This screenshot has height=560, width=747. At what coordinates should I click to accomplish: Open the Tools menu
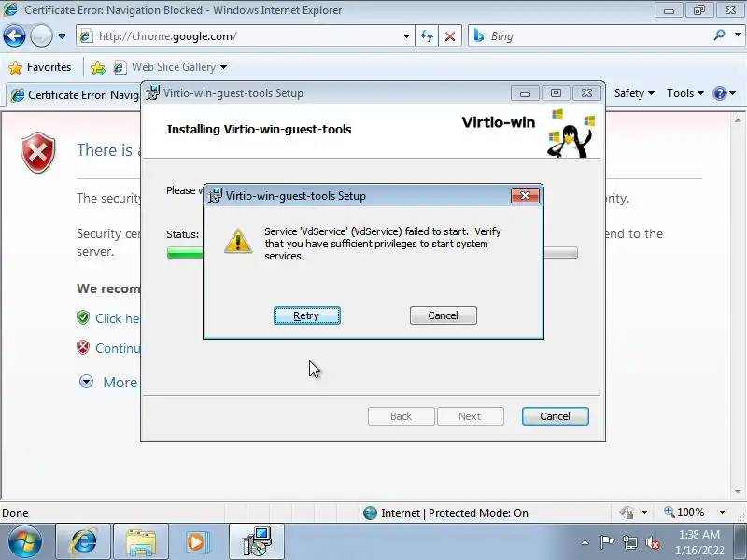coord(685,93)
